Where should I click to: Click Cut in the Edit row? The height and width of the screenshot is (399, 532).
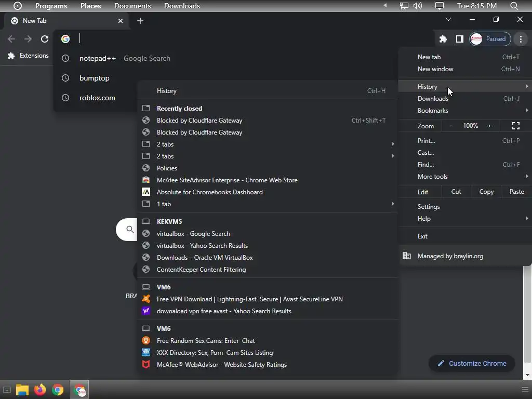(x=456, y=192)
